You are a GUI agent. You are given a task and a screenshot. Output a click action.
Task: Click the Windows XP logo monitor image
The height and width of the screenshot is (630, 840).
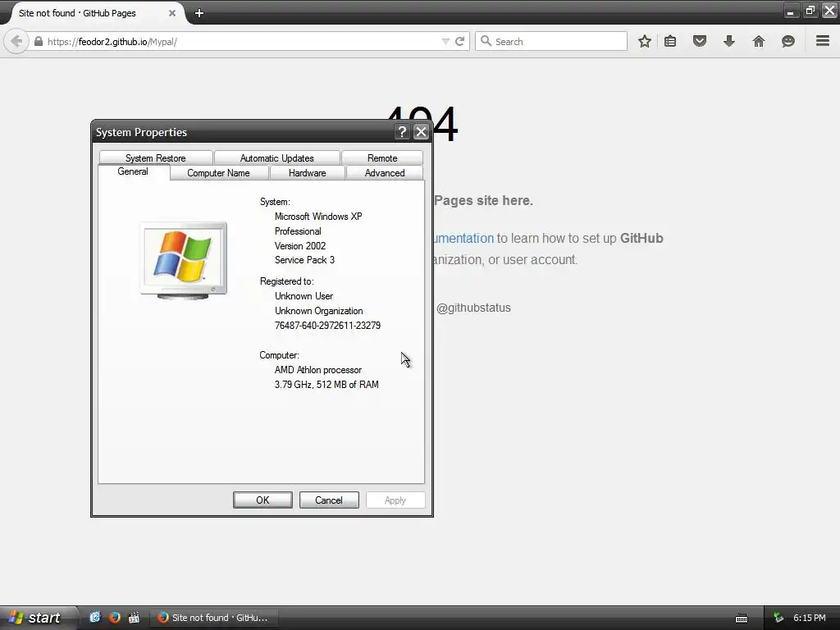click(183, 260)
